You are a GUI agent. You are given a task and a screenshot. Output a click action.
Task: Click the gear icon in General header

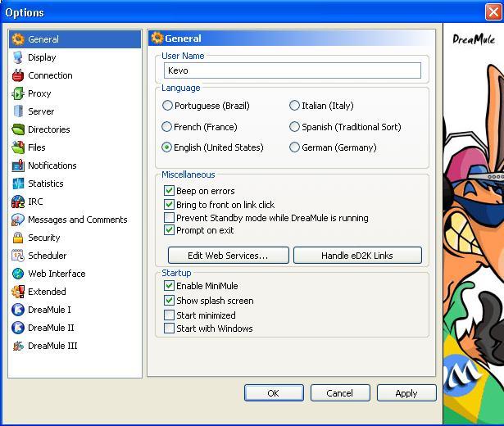click(157, 38)
